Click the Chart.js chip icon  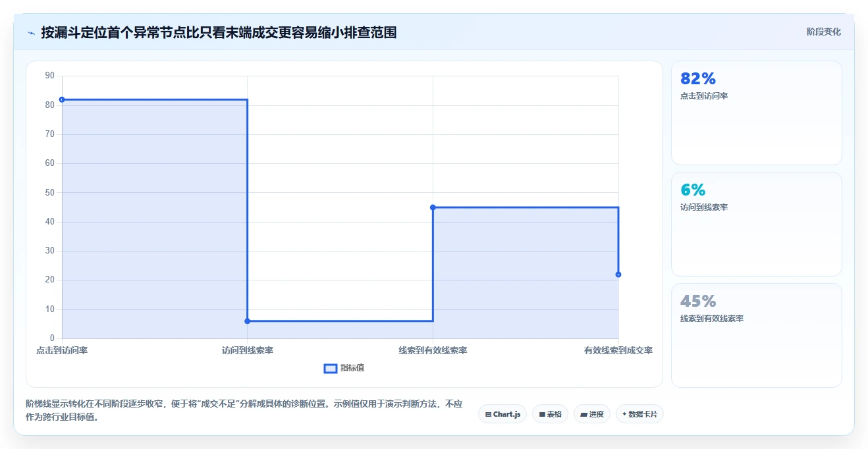488,415
